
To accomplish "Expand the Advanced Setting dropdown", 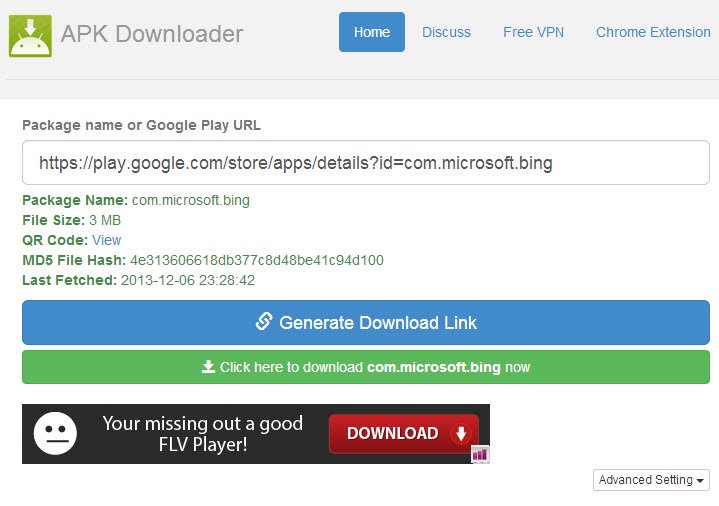I will 651,480.
